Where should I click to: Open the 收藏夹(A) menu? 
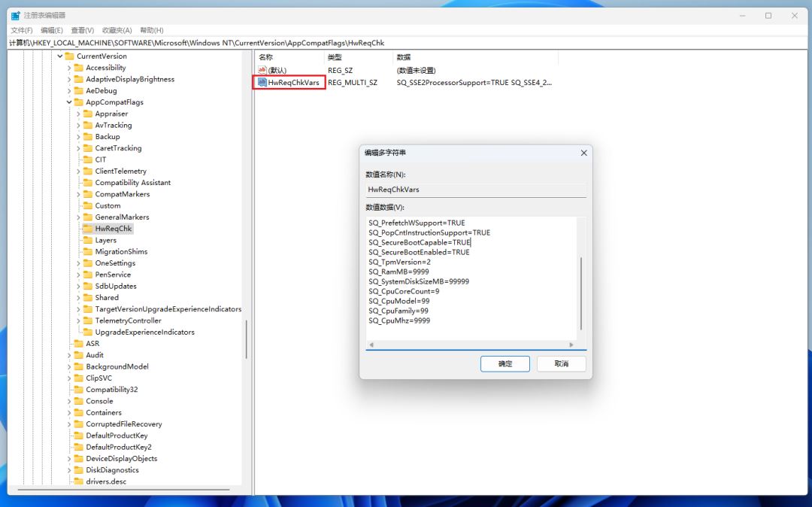tap(117, 30)
